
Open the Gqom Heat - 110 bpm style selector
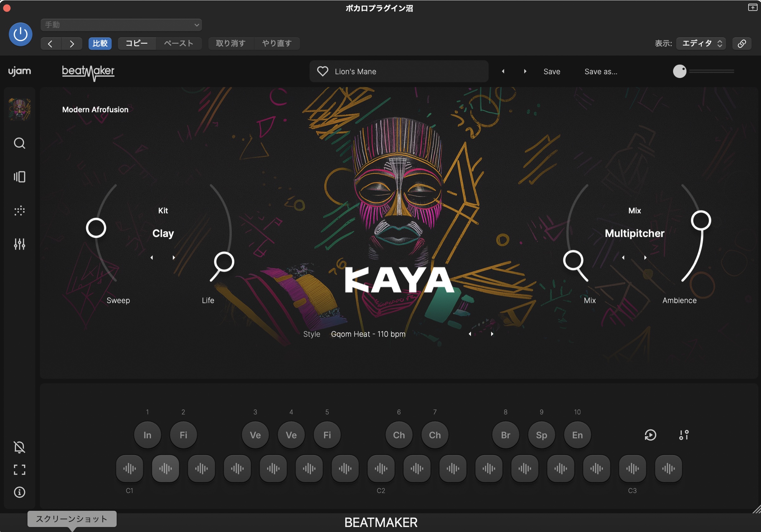(368, 334)
